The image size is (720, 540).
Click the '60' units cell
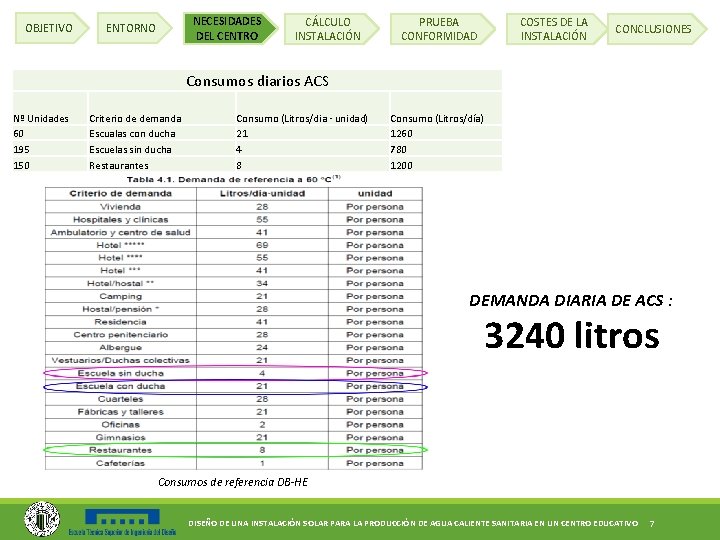click(18, 134)
